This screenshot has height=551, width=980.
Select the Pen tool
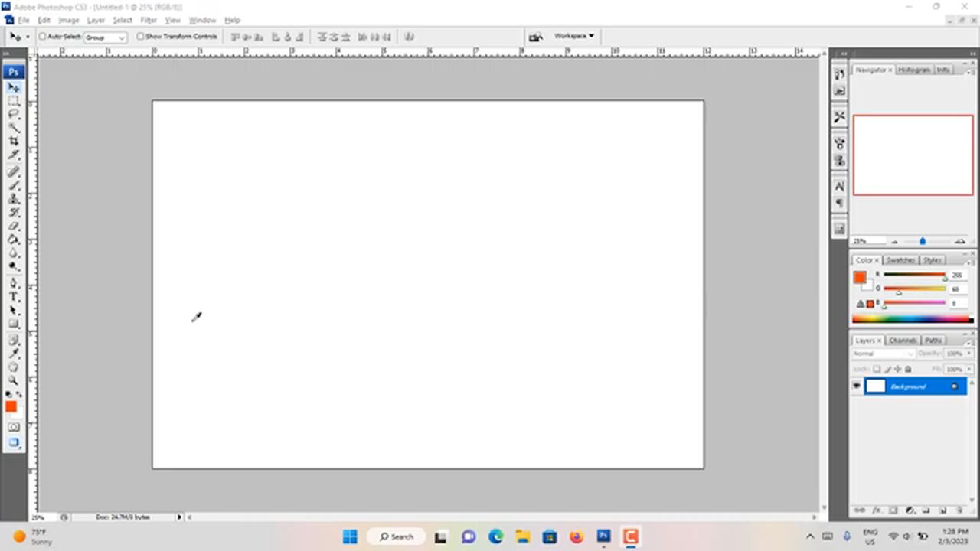click(x=14, y=283)
